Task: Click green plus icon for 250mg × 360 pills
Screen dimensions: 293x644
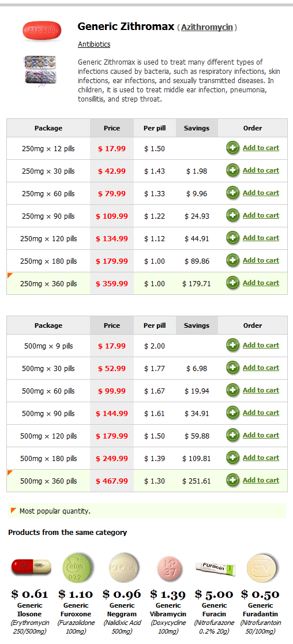Action: pos(232,283)
